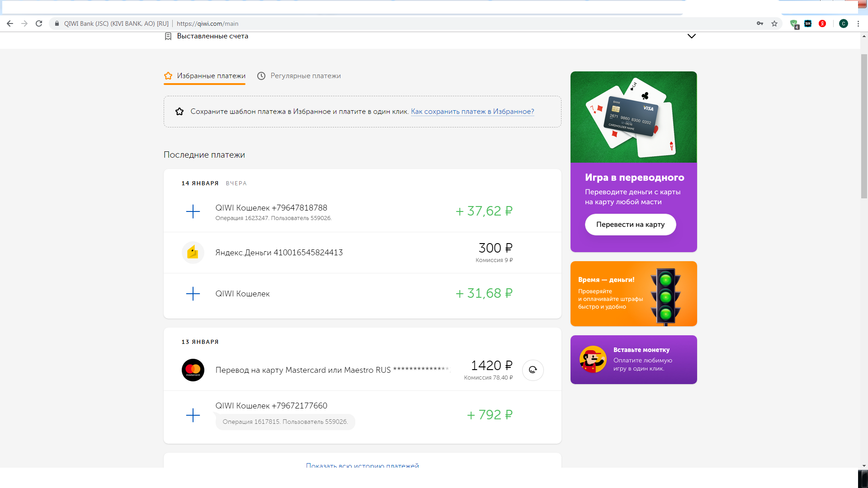Screen dimensions: 868x488
Task: Open the Выставленные счета bills row
Action: tap(212, 36)
